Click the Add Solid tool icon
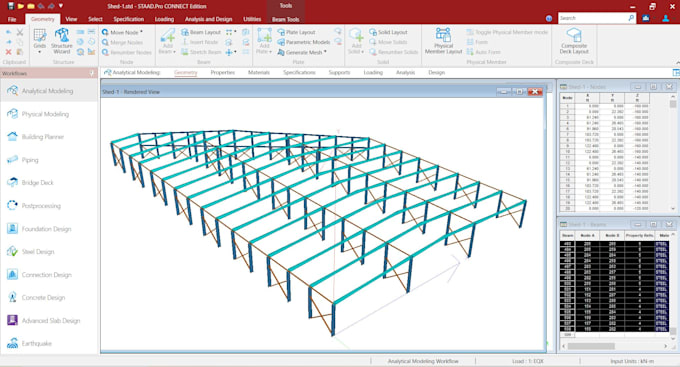The height and width of the screenshot is (367, 680). 356,36
